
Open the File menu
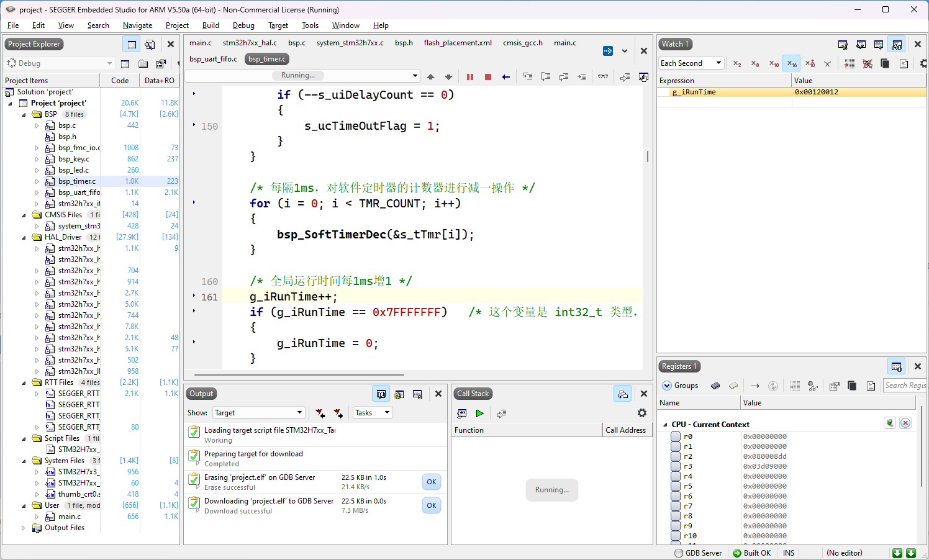coord(13,25)
